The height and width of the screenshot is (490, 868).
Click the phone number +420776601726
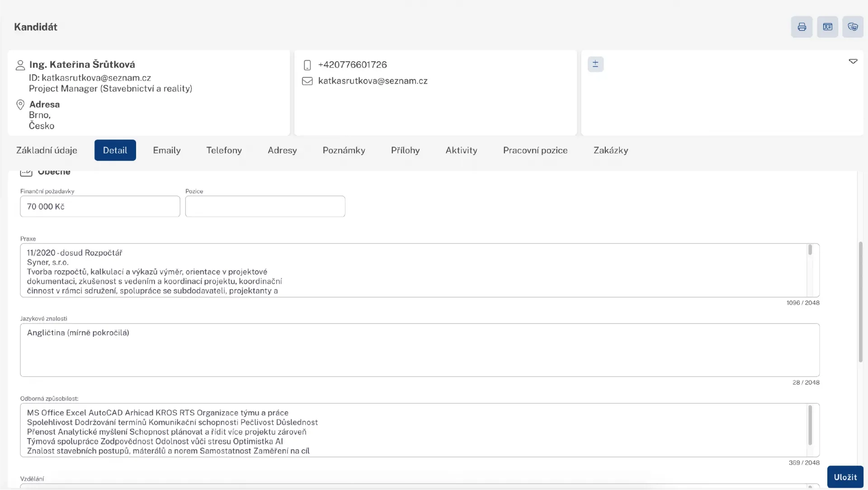[352, 65]
